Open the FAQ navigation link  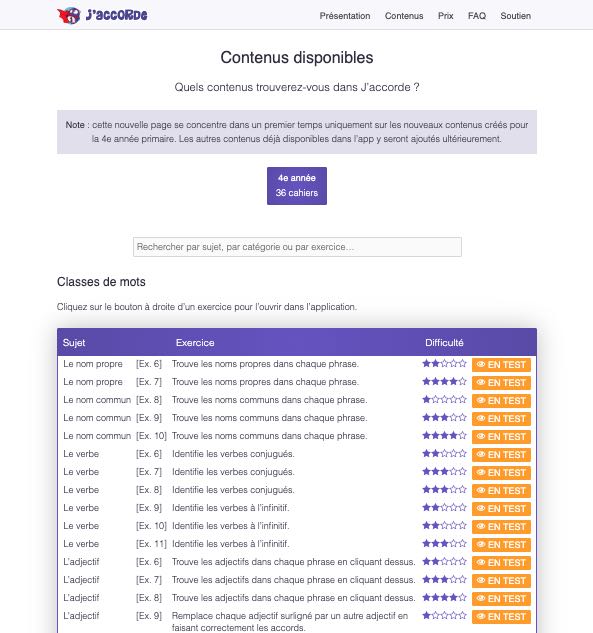click(477, 16)
